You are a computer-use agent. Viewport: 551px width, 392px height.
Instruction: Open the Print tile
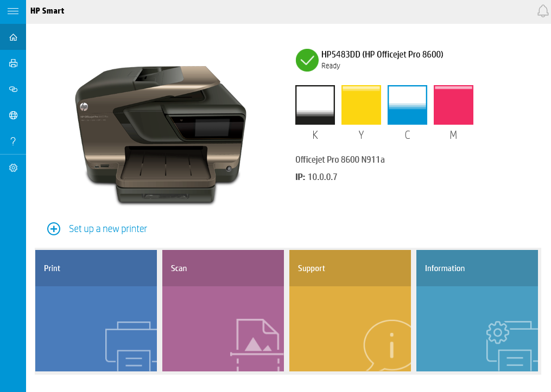tap(96, 311)
